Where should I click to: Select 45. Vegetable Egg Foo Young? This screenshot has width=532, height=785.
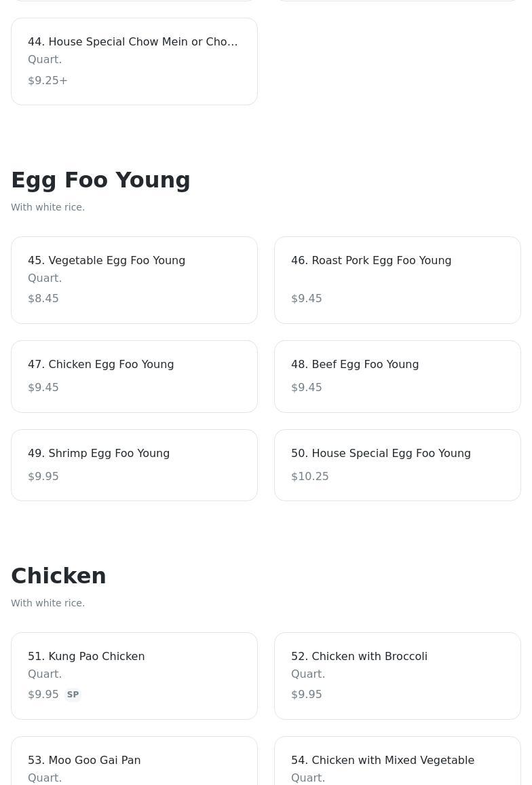[x=134, y=280]
